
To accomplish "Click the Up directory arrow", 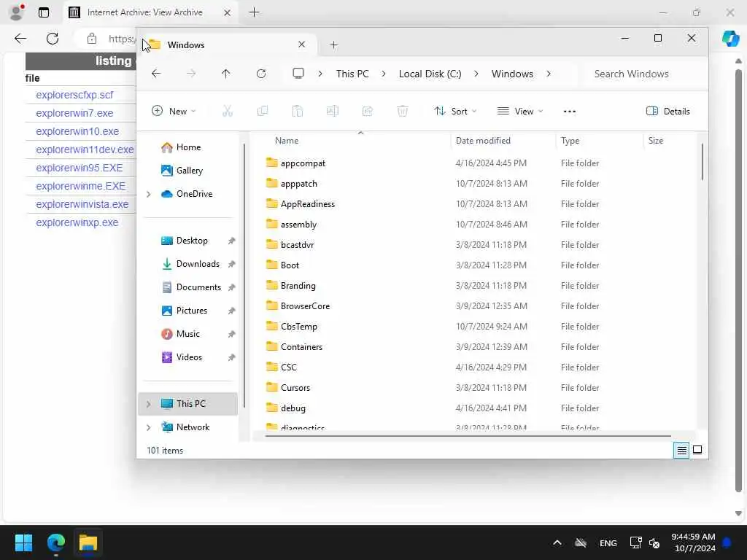I will click(x=226, y=74).
